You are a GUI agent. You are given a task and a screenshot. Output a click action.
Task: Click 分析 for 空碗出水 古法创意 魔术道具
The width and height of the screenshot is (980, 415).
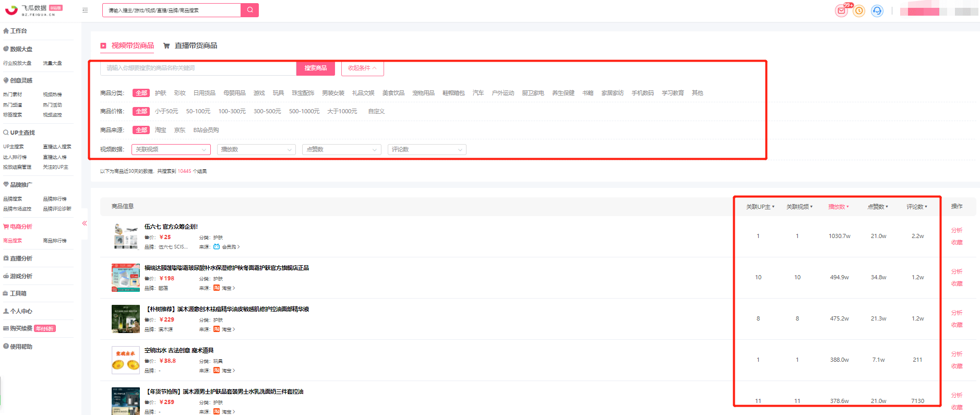pos(957,354)
